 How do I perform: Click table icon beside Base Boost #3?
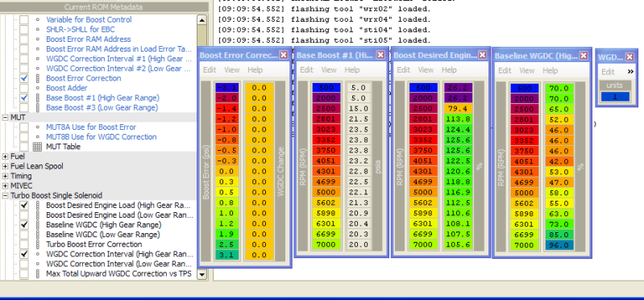click(x=38, y=108)
